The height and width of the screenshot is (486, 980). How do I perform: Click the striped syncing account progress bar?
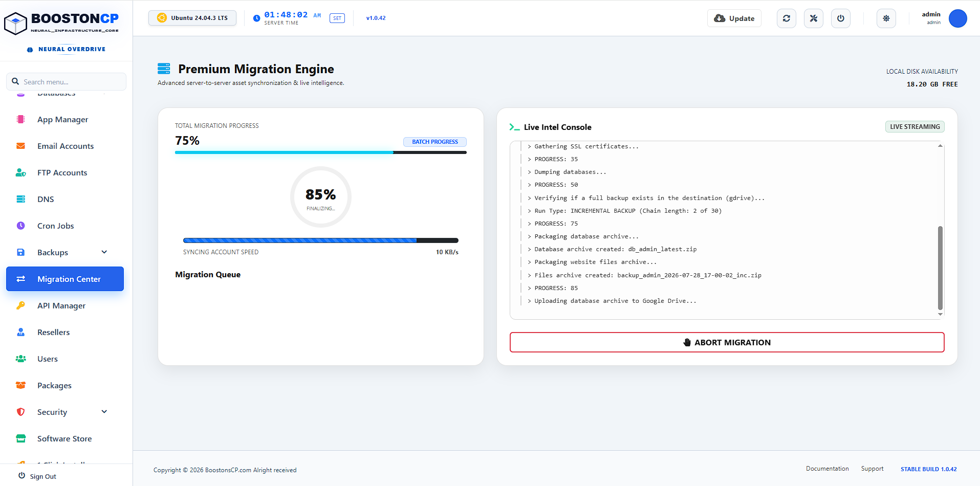coord(321,240)
